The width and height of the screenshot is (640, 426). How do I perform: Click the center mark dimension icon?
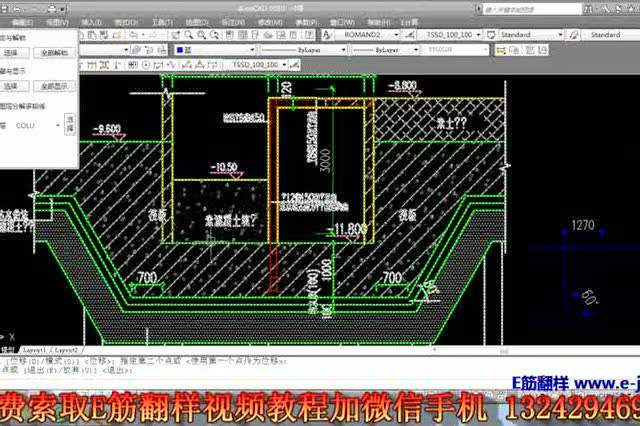click(146, 65)
